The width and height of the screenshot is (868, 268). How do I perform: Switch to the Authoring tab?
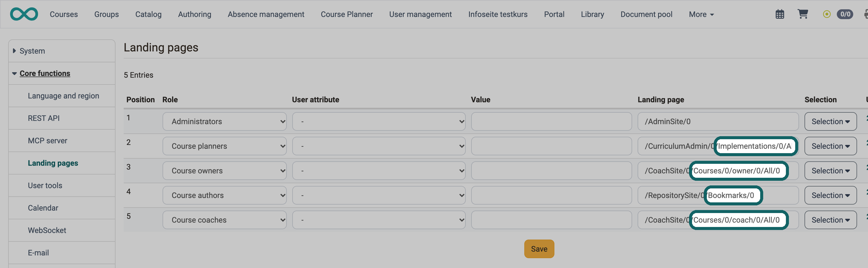[x=194, y=14]
